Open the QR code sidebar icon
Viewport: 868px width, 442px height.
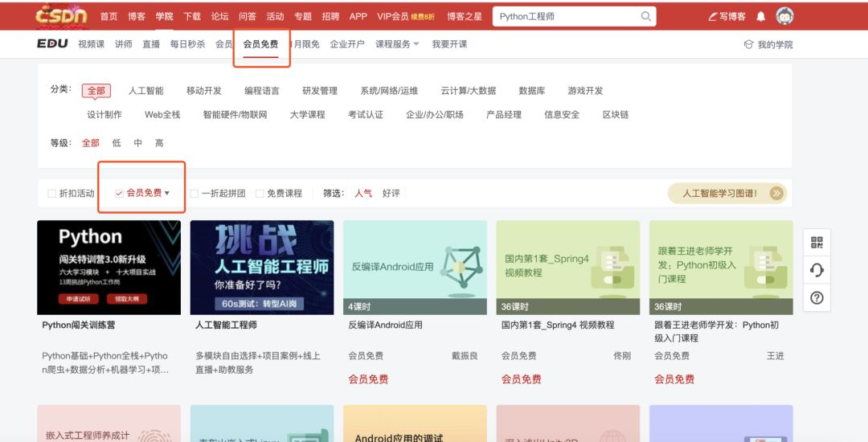[x=817, y=243]
